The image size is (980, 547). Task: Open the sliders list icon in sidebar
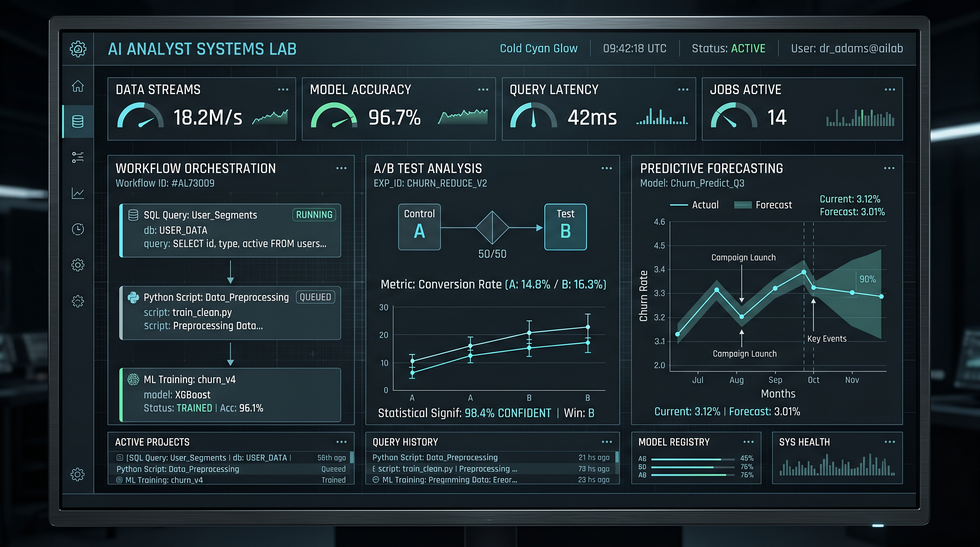click(78, 157)
